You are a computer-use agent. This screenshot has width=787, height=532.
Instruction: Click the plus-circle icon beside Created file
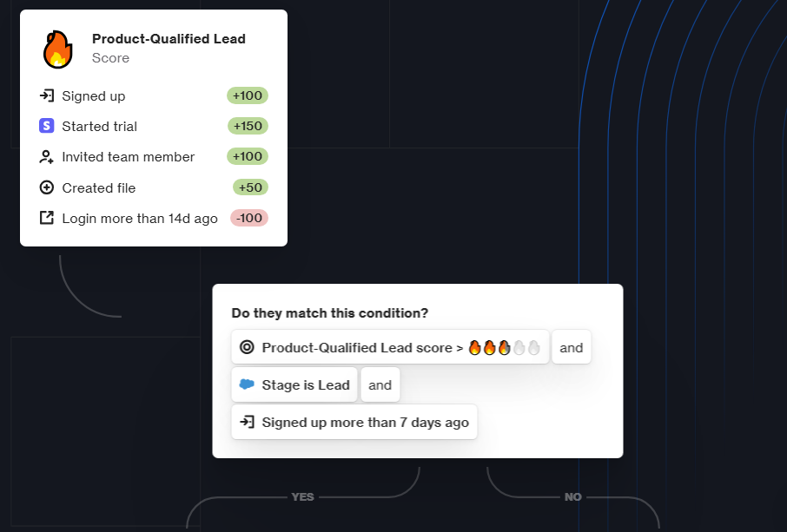pyautogui.click(x=47, y=187)
